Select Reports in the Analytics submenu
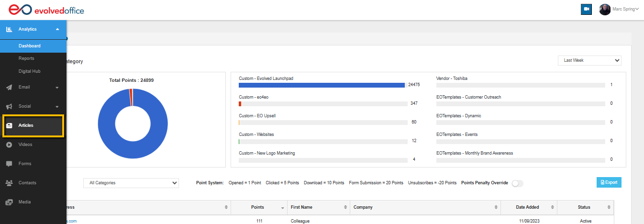This screenshot has height=224, width=644. pyautogui.click(x=26, y=58)
